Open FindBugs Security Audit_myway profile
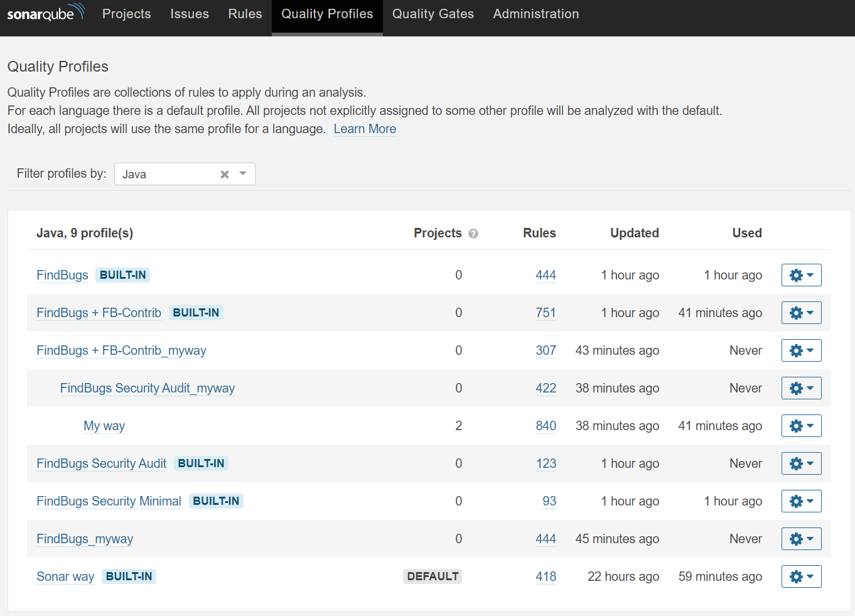 click(x=148, y=388)
